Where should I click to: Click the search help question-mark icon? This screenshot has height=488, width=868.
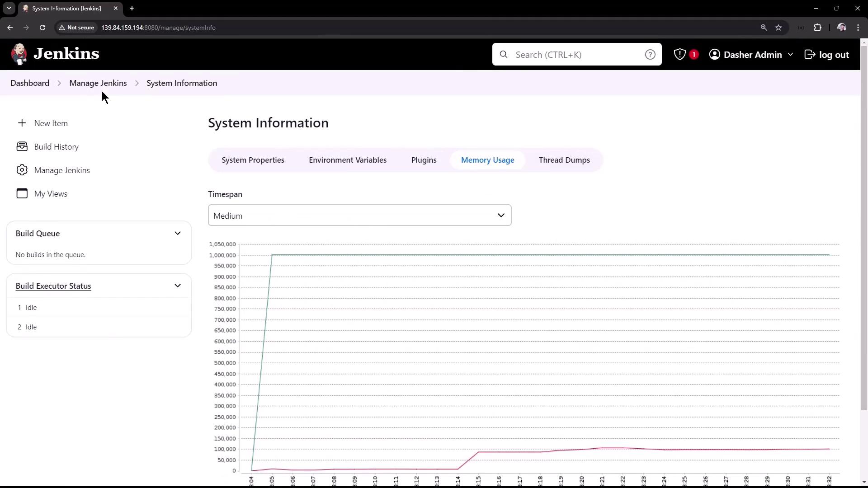point(650,55)
